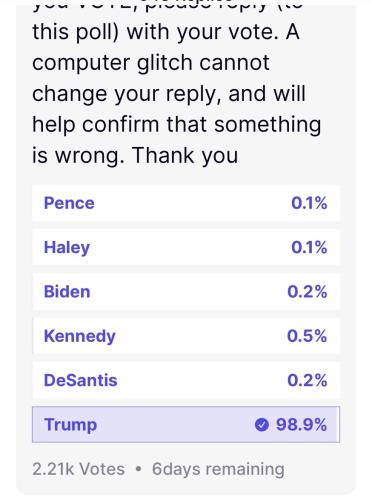Image resolution: width=372 pixels, height=500 pixels.
Task: Vote for Kennedy in poll
Action: coord(186,336)
